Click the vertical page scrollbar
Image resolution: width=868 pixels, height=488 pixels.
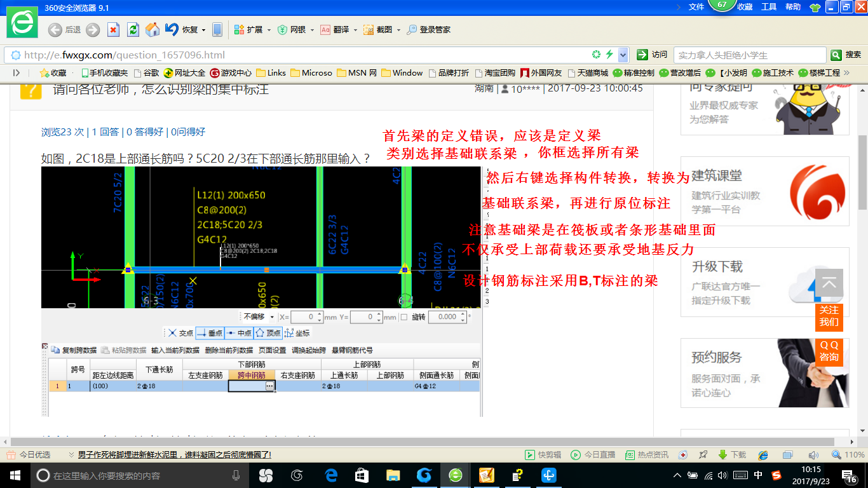coord(862,172)
